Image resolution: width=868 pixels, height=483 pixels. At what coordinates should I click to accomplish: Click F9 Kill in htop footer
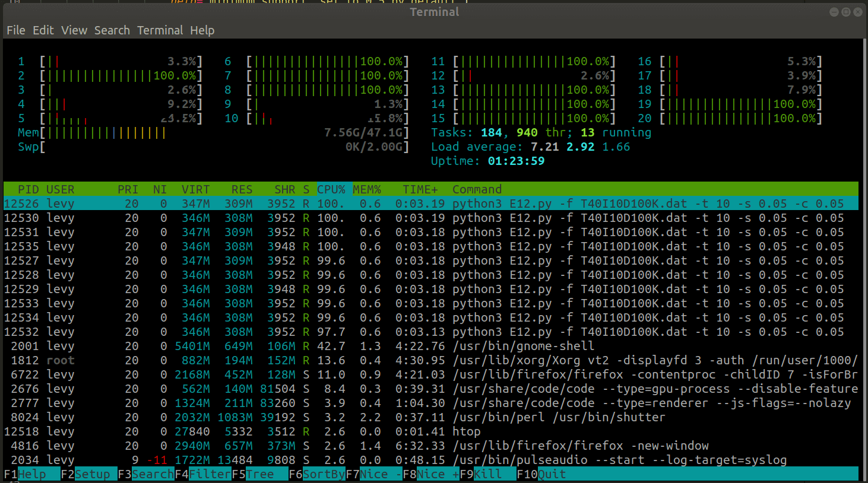tap(488, 474)
